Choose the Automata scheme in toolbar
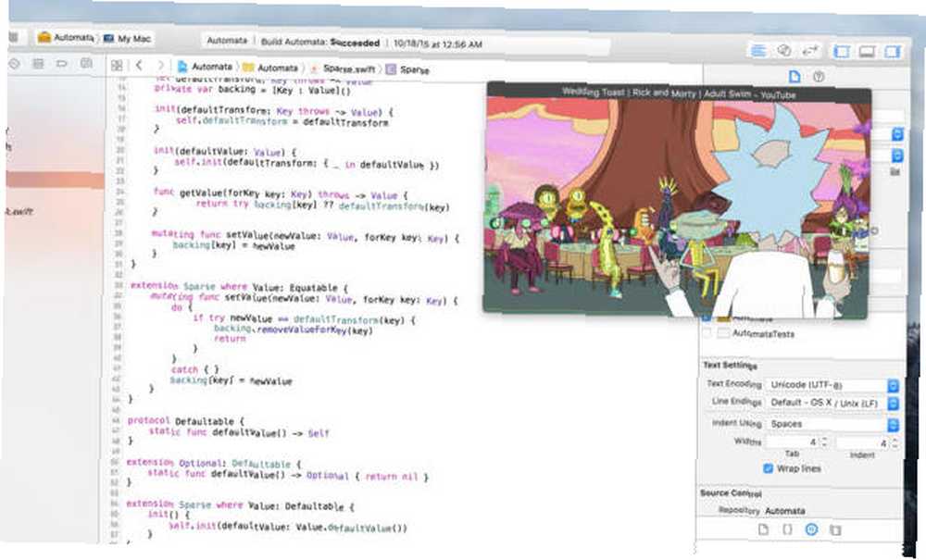The height and width of the screenshot is (560, 926). [66, 37]
